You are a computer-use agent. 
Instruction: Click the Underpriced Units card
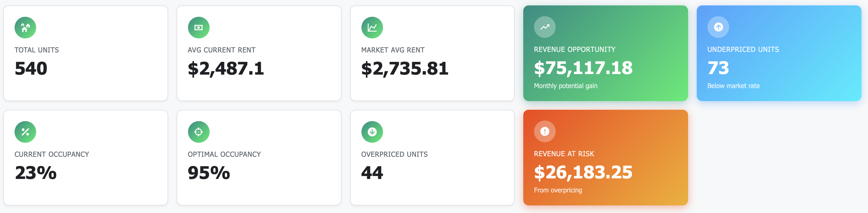pos(779,52)
